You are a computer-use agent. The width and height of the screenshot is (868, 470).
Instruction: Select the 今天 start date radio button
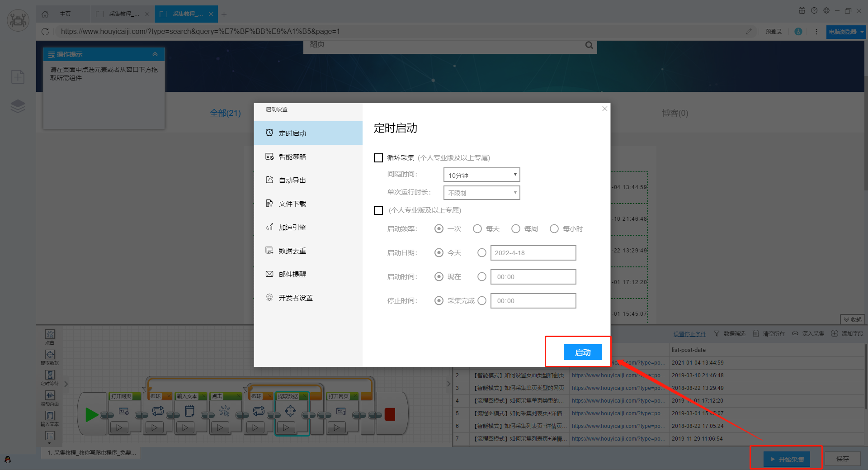[x=439, y=253]
